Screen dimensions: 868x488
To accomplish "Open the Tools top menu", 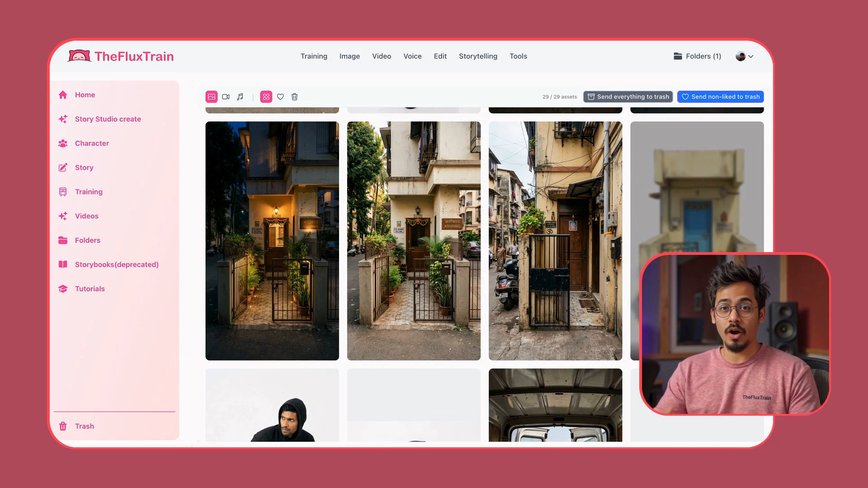I will click(518, 56).
